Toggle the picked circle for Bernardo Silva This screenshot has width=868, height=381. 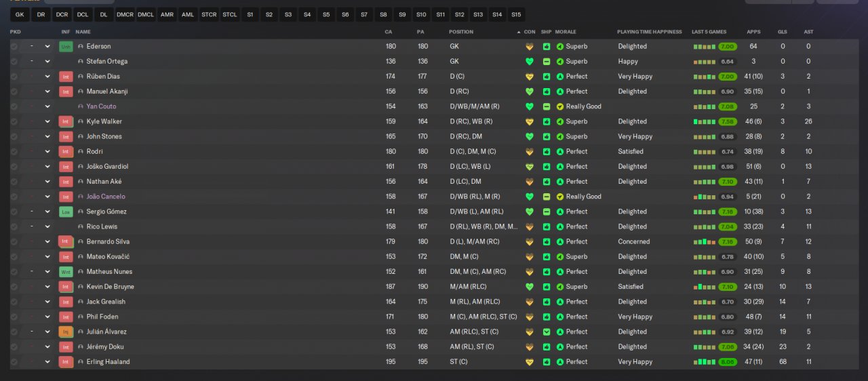click(x=14, y=241)
